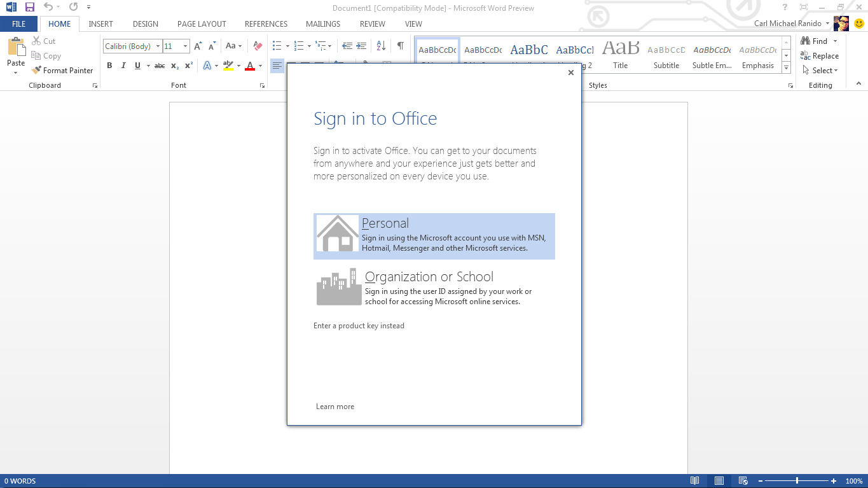Click the text highlight color swatch
The image size is (868, 488).
(228, 66)
